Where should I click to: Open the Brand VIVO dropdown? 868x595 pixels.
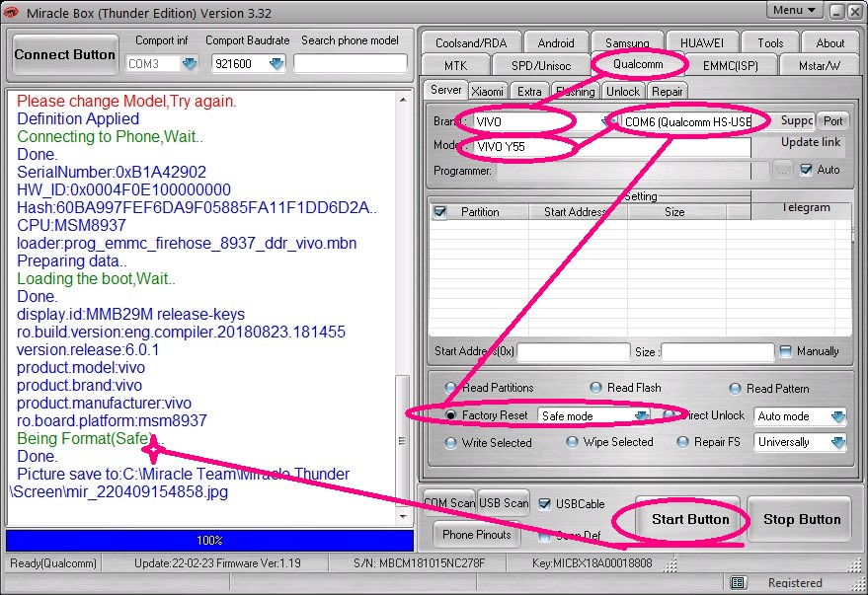606,121
